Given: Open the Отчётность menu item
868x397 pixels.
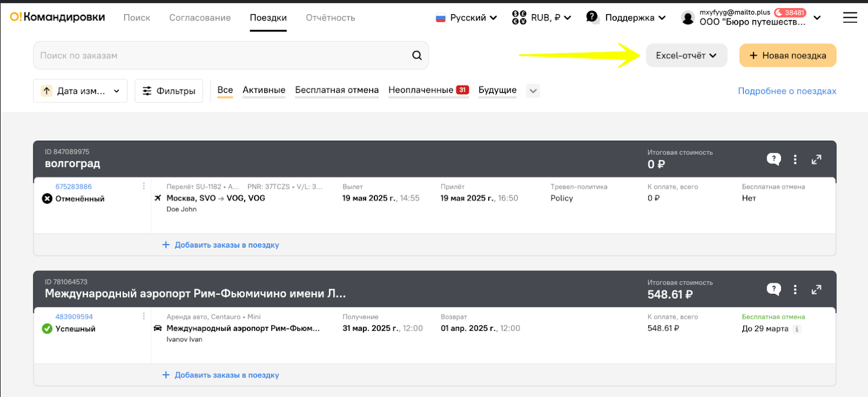Looking at the screenshot, I should click(x=330, y=18).
